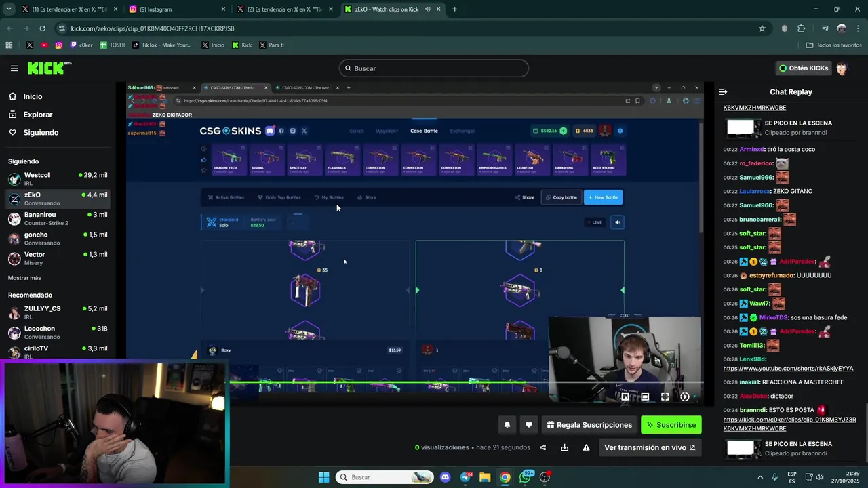Download the clip
The width and height of the screenshot is (868, 488).
[564, 447]
